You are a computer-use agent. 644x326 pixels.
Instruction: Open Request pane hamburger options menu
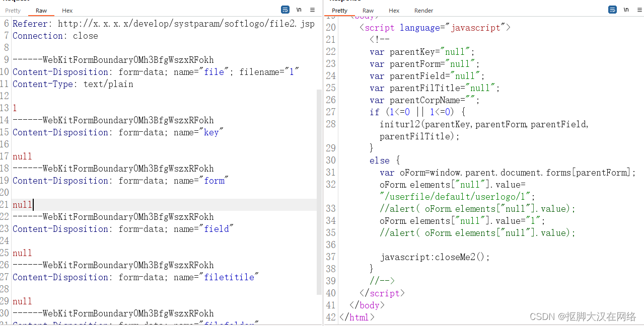click(x=313, y=10)
